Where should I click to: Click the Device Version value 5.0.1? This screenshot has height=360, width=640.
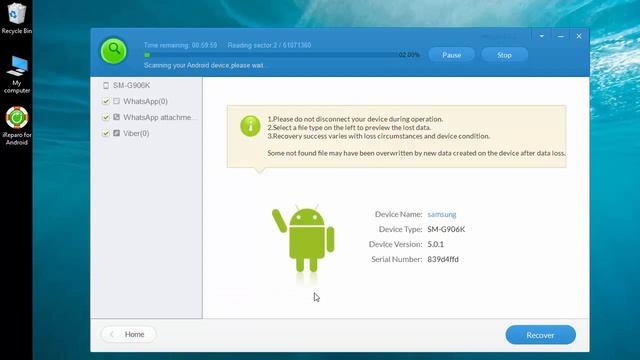[436, 244]
